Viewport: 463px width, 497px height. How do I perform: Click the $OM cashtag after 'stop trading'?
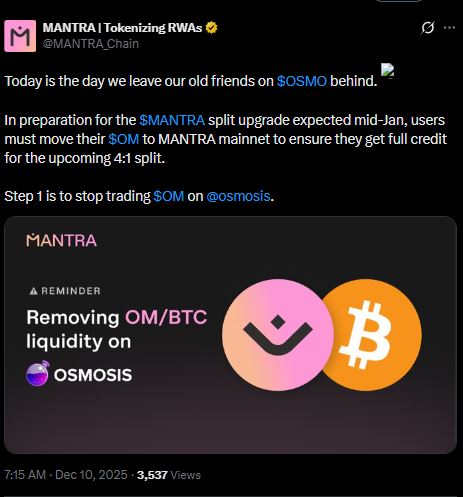point(169,196)
